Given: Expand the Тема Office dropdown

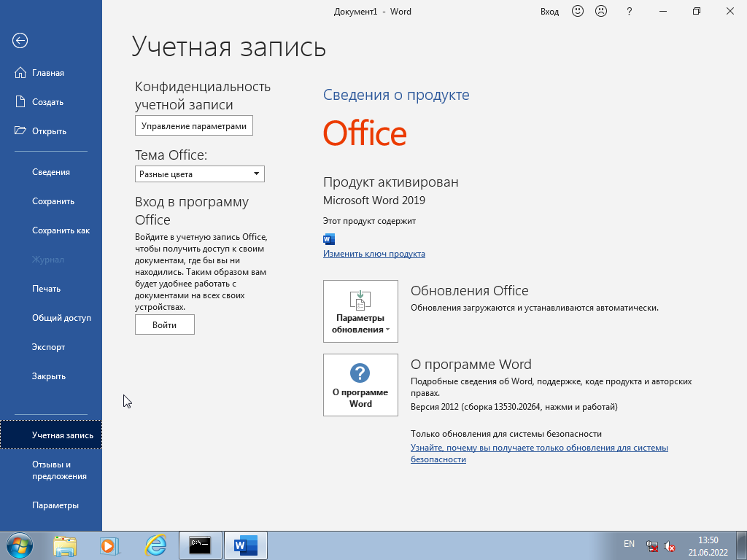Looking at the screenshot, I should (x=200, y=174).
